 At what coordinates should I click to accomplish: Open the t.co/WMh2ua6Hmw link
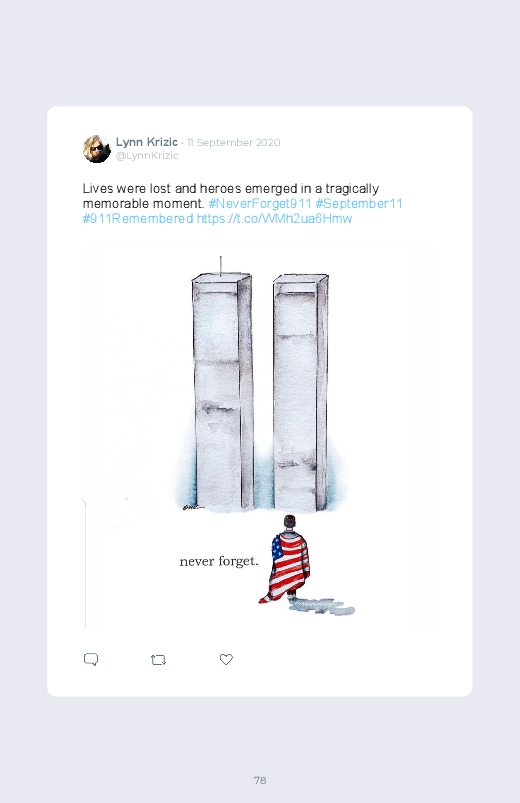[x=275, y=219]
